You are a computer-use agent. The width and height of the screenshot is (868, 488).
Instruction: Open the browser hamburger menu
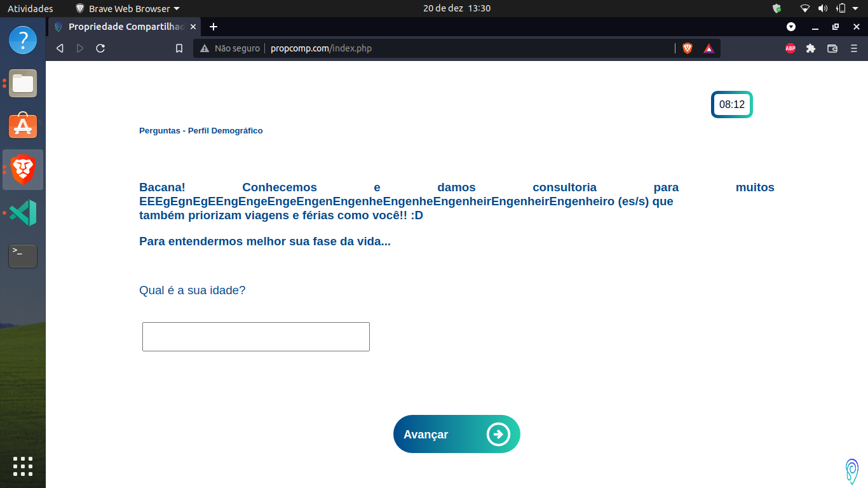point(854,48)
